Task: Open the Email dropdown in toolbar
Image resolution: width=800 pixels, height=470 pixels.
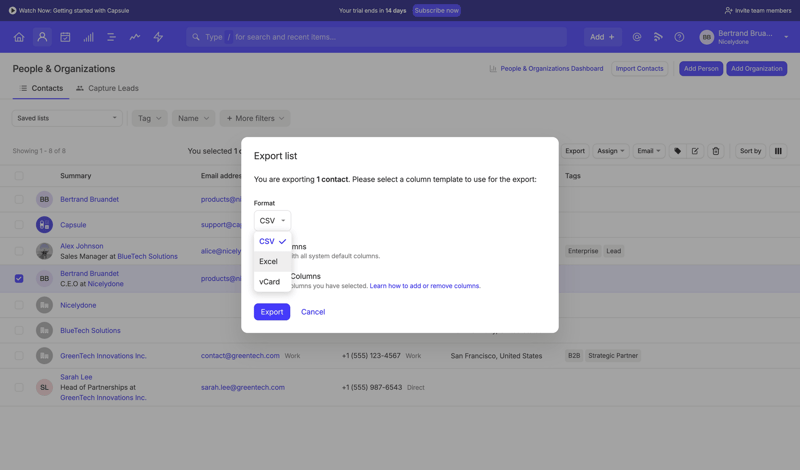Action: pos(648,151)
